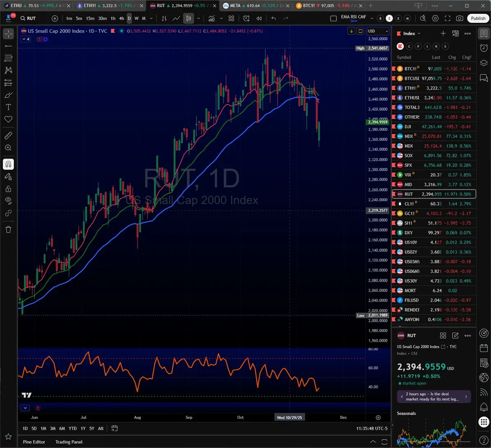This screenshot has width=491, height=448.
Task: Select the YTD date range
Action: [x=72, y=428]
